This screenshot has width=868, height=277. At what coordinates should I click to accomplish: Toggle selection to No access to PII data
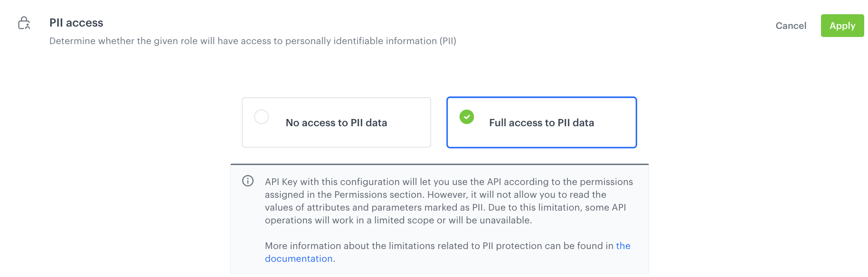(x=336, y=122)
